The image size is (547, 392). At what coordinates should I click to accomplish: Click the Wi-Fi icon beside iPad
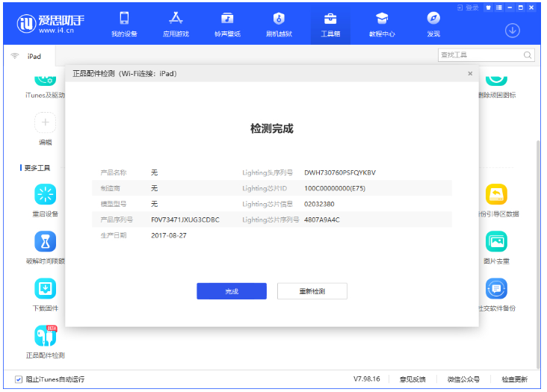point(15,56)
